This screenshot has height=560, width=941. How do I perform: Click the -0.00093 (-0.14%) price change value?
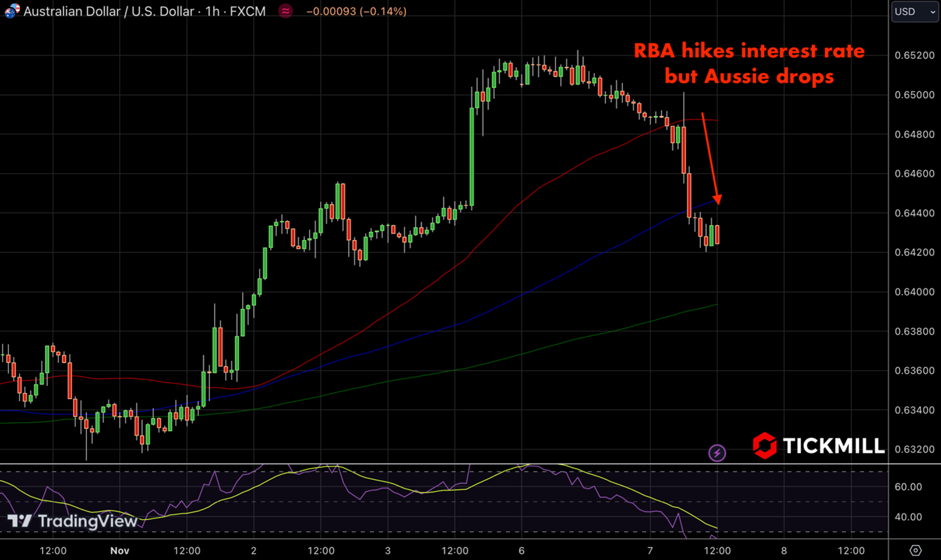click(x=356, y=12)
